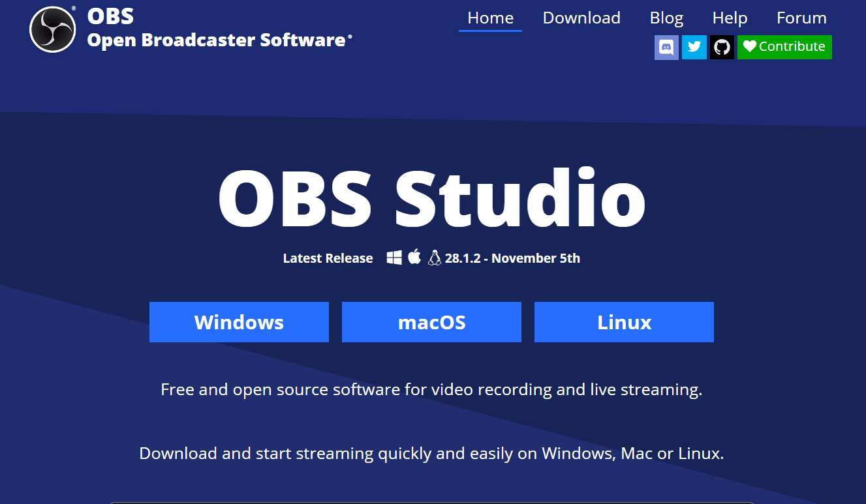Download OBS for Linux

click(x=624, y=321)
